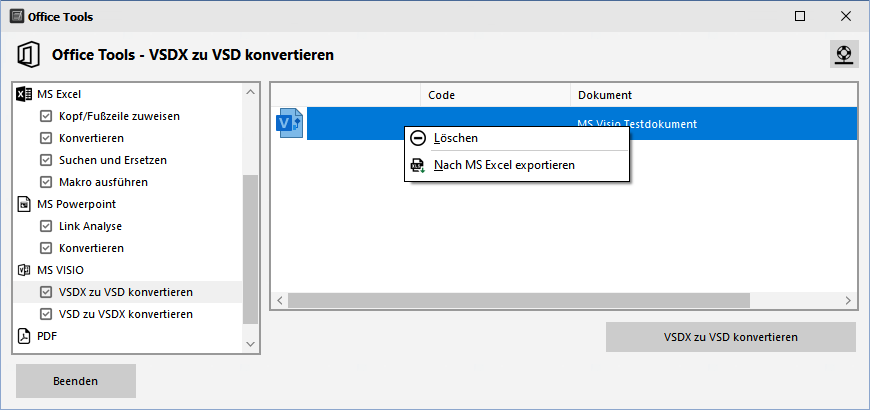Click the MS Powerpoint icon in tree
The image size is (870, 410).
pyautogui.click(x=24, y=204)
